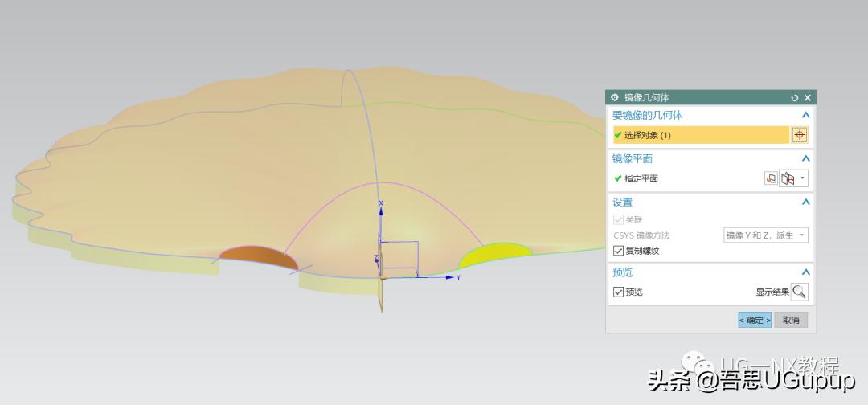This screenshot has height=405, width=868.
Task: Click the infer plane type icon
Action: click(x=788, y=178)
